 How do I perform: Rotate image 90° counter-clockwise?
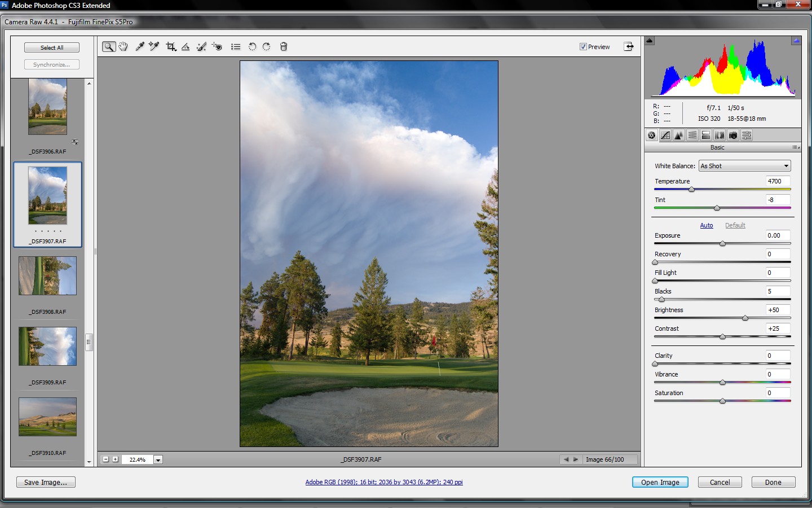pyautogui.click(x=252, y=47)
